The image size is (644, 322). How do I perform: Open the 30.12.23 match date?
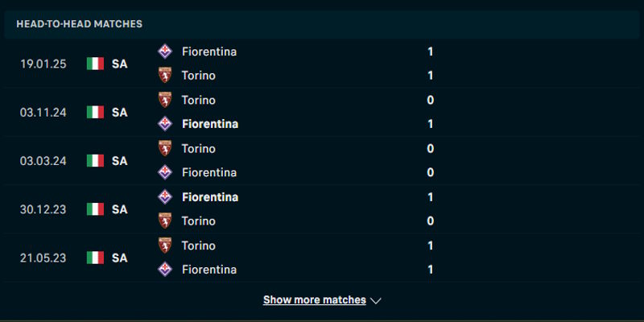pyautogui.click(x=44, y=209)
